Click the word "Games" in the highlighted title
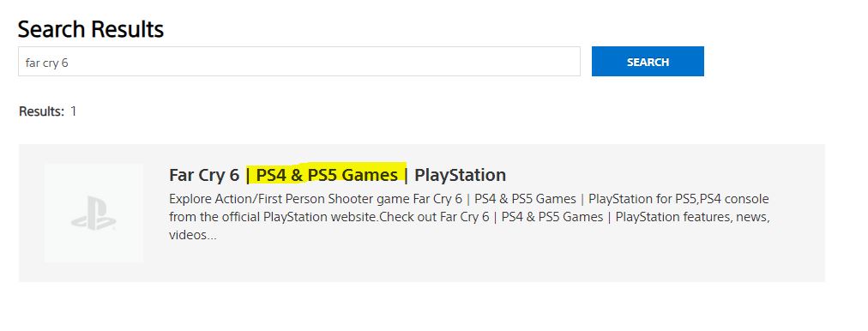This screenshot has width=868, height=331. (370, 175)
